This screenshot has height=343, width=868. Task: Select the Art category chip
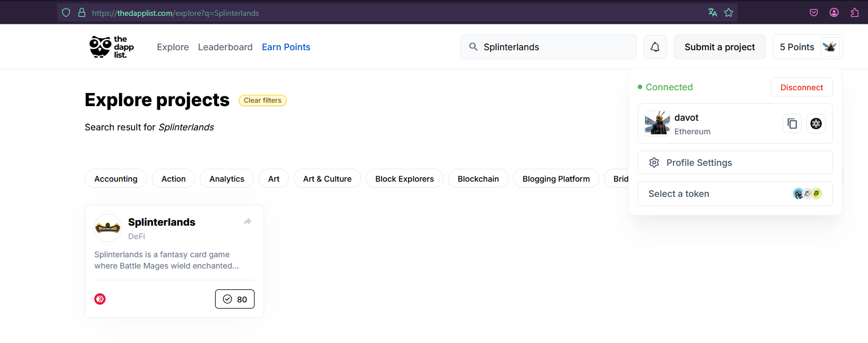coord(274,178)
